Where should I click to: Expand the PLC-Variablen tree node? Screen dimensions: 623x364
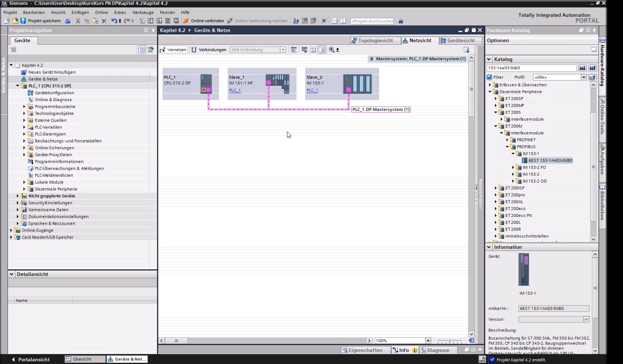click(24, 127)
